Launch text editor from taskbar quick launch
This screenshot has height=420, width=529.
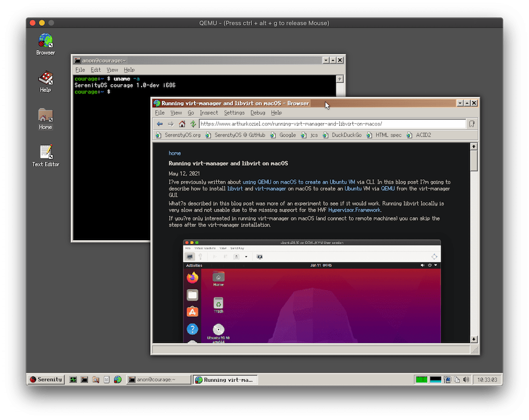106,380
